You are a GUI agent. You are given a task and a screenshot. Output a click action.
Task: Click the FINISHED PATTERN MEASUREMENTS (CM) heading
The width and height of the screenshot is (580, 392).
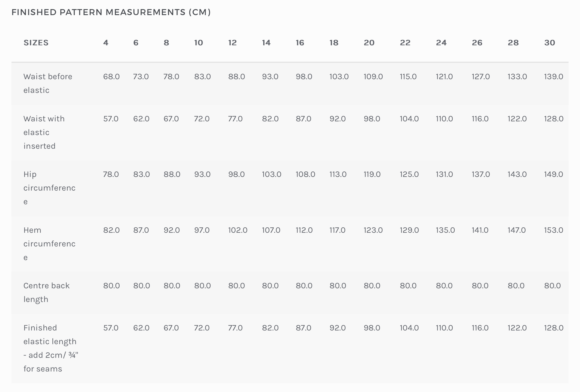coord(111,12)
